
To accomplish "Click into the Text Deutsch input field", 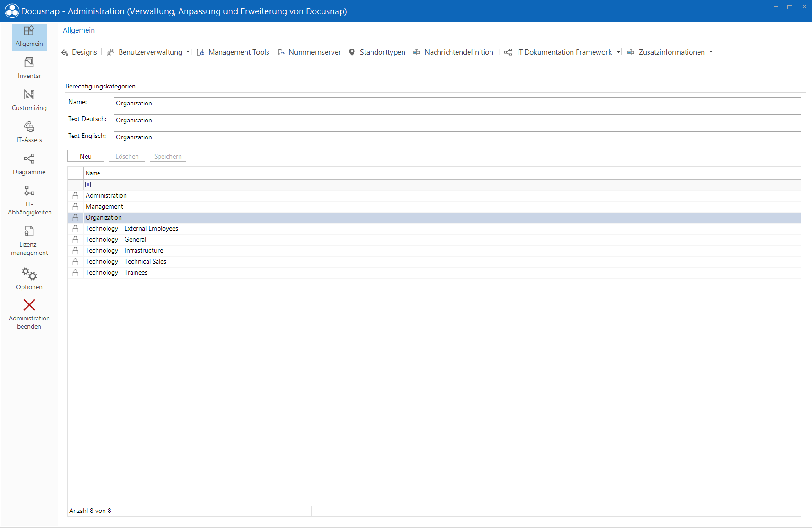I will point(457,120).
